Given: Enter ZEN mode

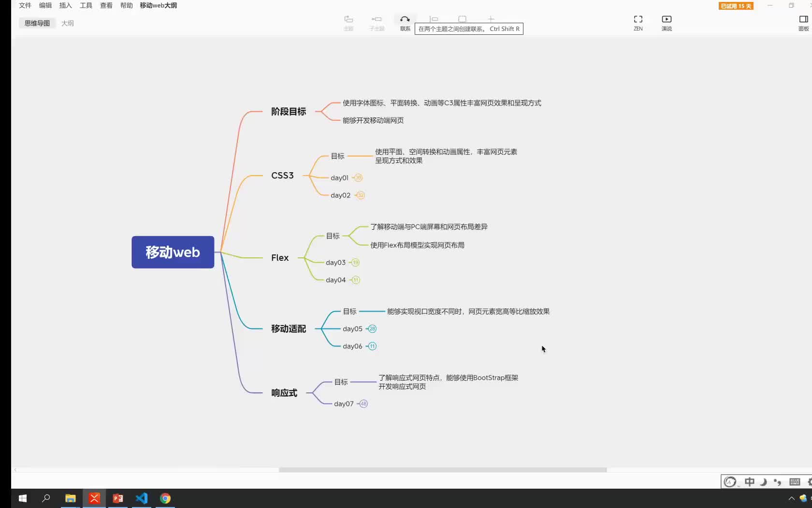Looking at the screenshot, I should [638, 22].
